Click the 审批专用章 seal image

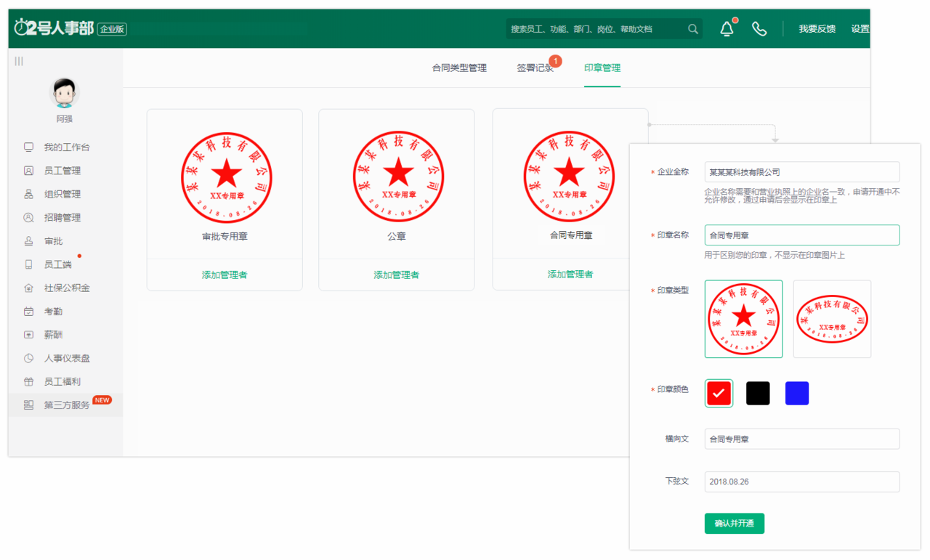(226, 177)
